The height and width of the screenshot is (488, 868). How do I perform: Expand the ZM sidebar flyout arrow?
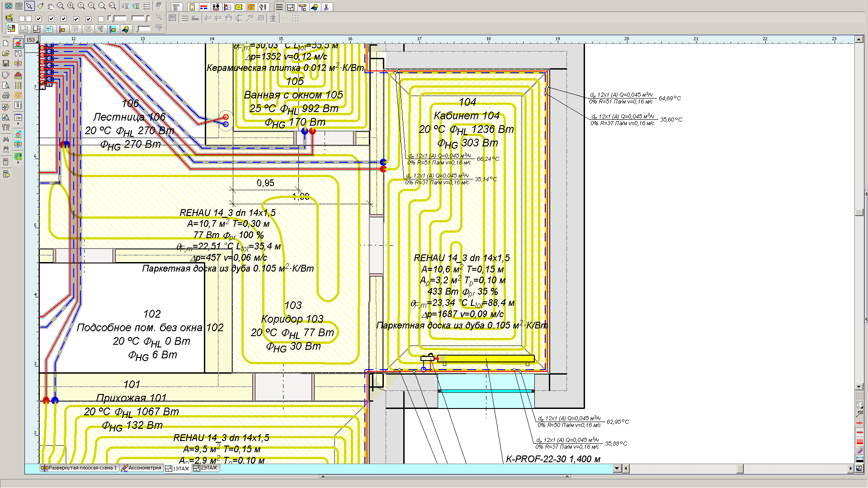18,124
